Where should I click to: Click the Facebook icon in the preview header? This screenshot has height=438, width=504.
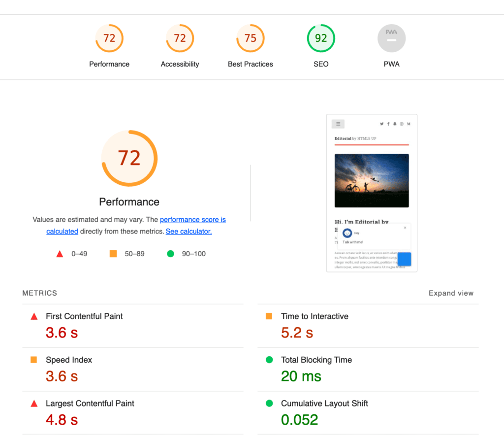click(389, 124)
